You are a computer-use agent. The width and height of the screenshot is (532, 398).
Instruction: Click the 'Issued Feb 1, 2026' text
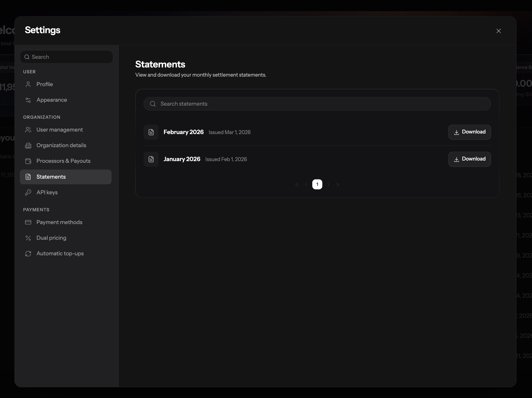(226, 159)
